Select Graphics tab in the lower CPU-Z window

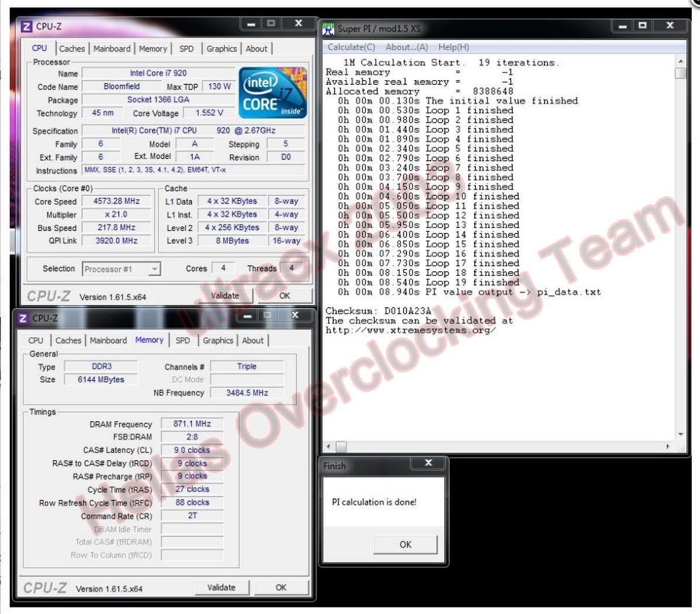(x=218, y=340)
